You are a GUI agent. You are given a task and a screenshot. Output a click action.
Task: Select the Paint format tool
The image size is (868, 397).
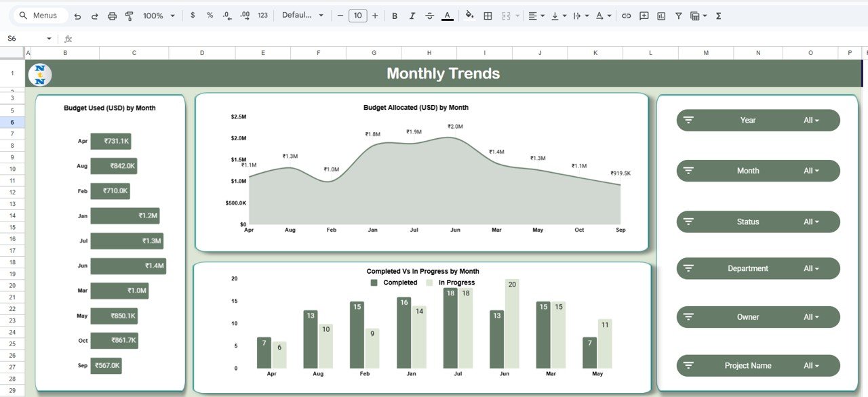(x=129, y=15)
